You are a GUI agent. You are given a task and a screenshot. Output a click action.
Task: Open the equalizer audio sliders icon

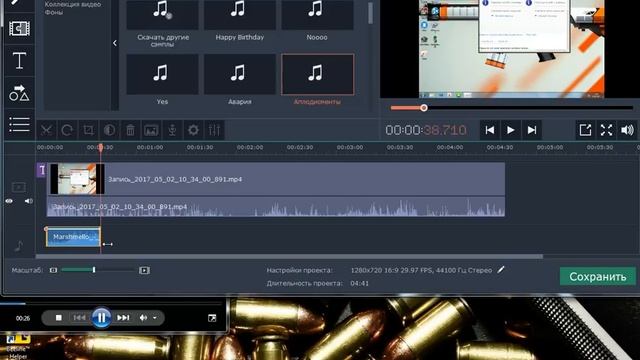pos(214,130)
